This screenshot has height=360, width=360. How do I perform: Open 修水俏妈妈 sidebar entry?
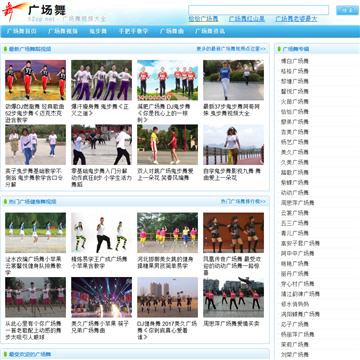click(x=295, y=304)
